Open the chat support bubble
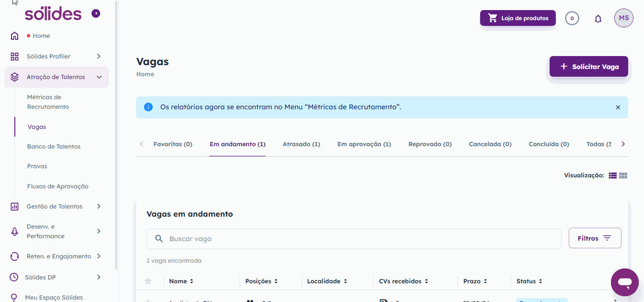The width and height of the screenshot is (644, 302). [624, 282]
